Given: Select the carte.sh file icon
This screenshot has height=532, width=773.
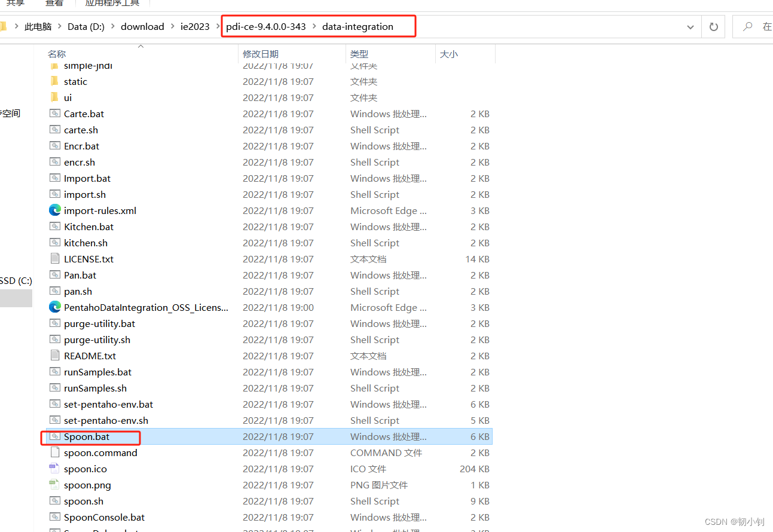Looking at the screenshot, I should [54, 130].
